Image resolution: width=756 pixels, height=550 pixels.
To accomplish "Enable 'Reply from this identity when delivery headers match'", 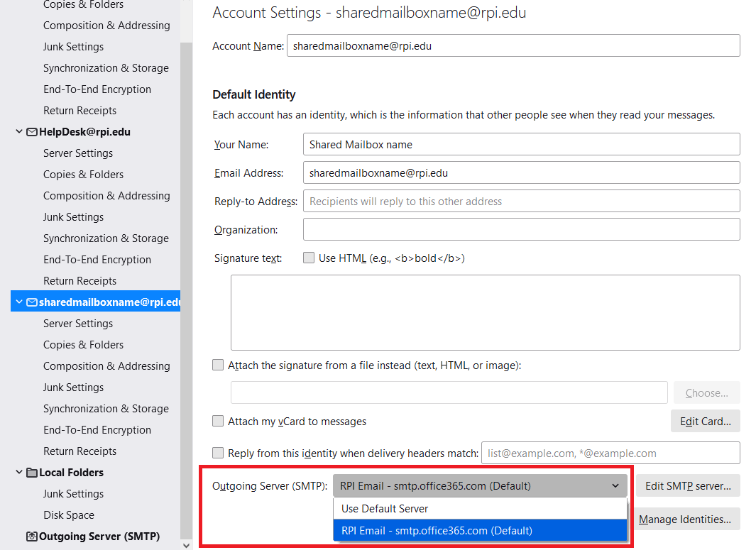I will pyautogui.click(x=218, y=453).
